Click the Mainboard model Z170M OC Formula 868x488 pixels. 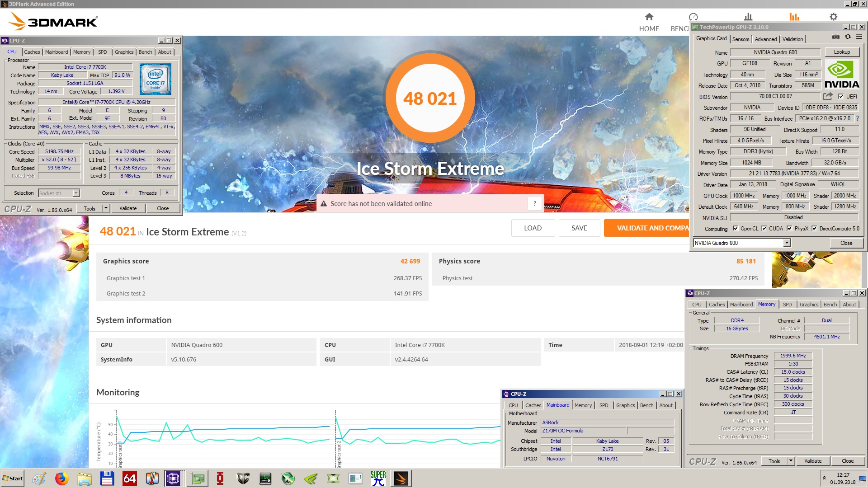point(583,431)
